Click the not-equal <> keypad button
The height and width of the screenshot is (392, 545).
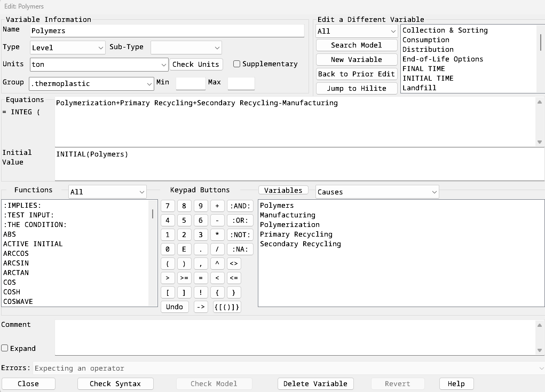[234, 264]
